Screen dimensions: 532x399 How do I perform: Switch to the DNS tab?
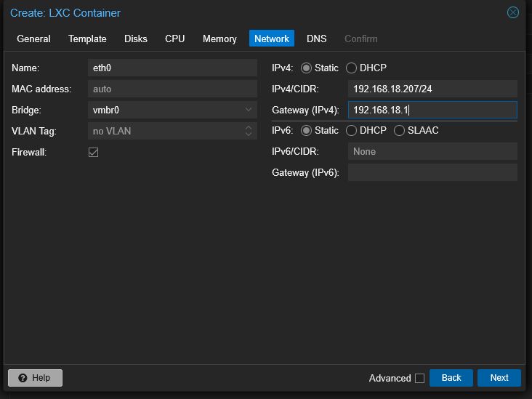317,39
